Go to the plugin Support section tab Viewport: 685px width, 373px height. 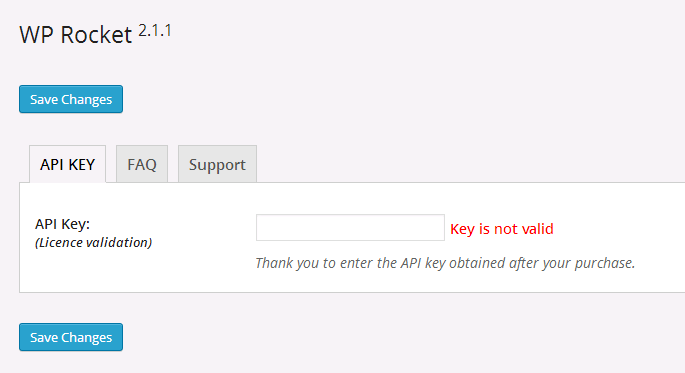tap(217, 164)
